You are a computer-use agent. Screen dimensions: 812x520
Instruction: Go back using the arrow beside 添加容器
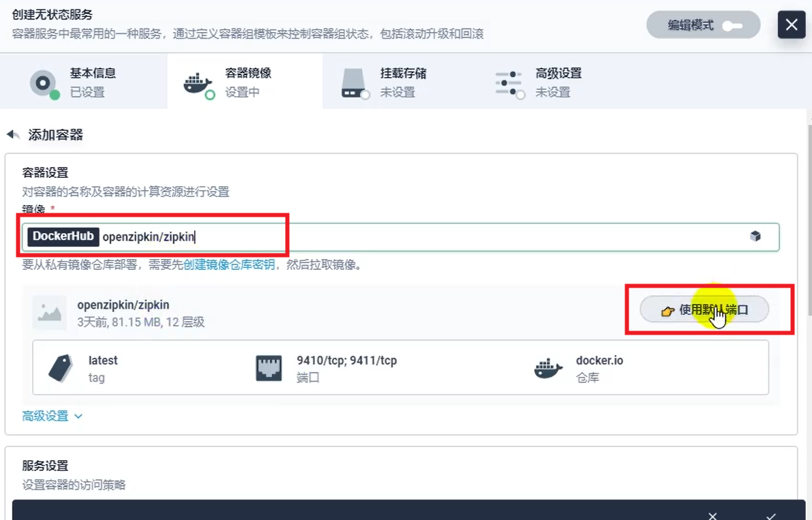pos(13,134)
